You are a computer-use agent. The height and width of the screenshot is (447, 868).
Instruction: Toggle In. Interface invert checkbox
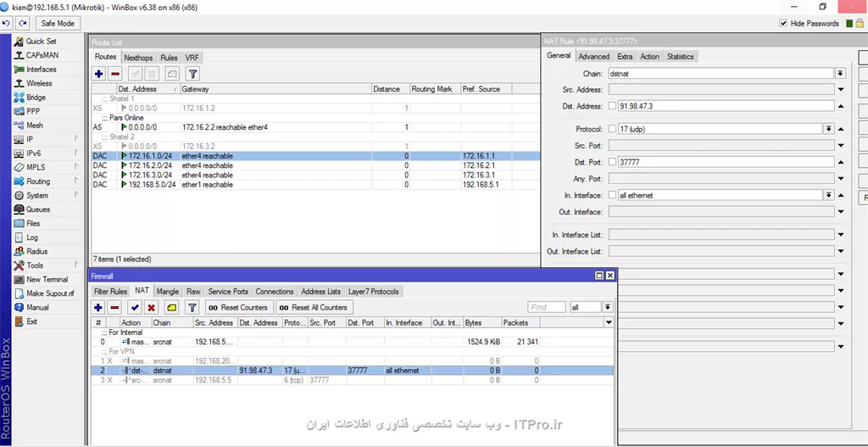coord(612,195)
